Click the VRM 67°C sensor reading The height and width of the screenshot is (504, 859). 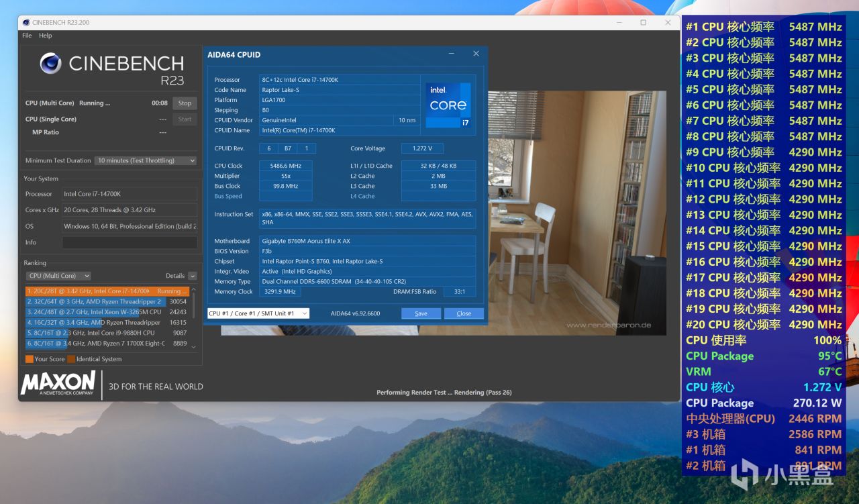click(x=764, y=372)
